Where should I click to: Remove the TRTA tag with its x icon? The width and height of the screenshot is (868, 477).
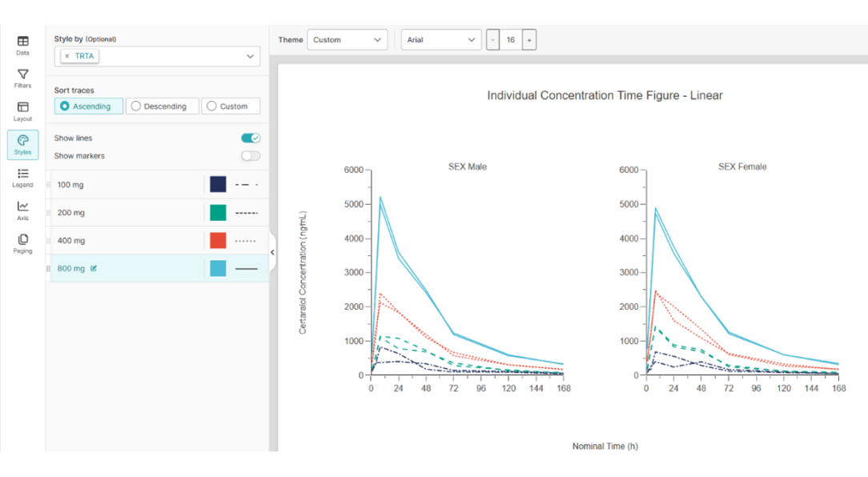pos(66,56)
